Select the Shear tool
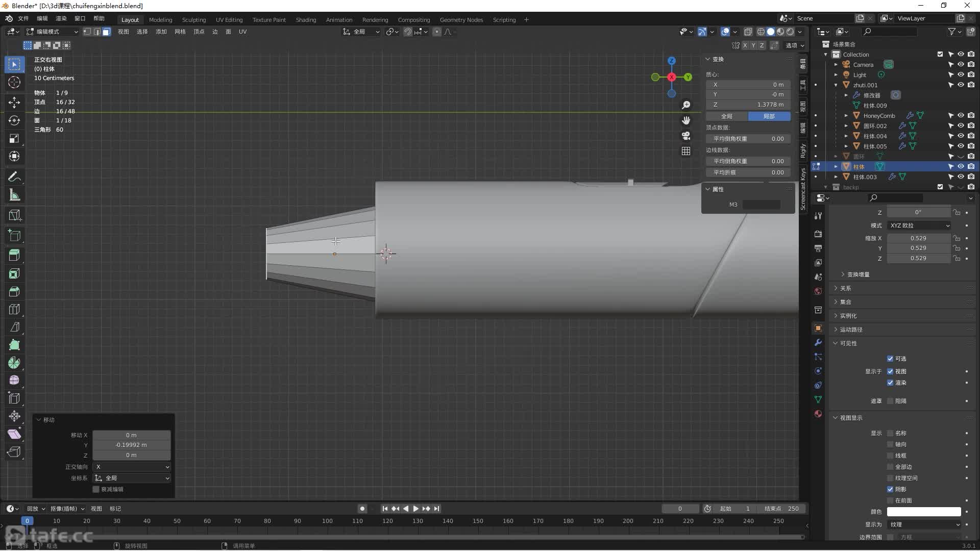Image resolution: width=980 pixels, height=551 pixels. 14,434
